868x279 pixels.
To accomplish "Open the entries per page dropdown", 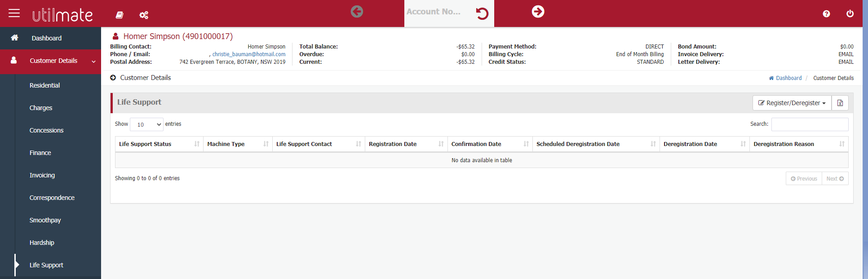I will pyautogui.click(x=146, y=124).
